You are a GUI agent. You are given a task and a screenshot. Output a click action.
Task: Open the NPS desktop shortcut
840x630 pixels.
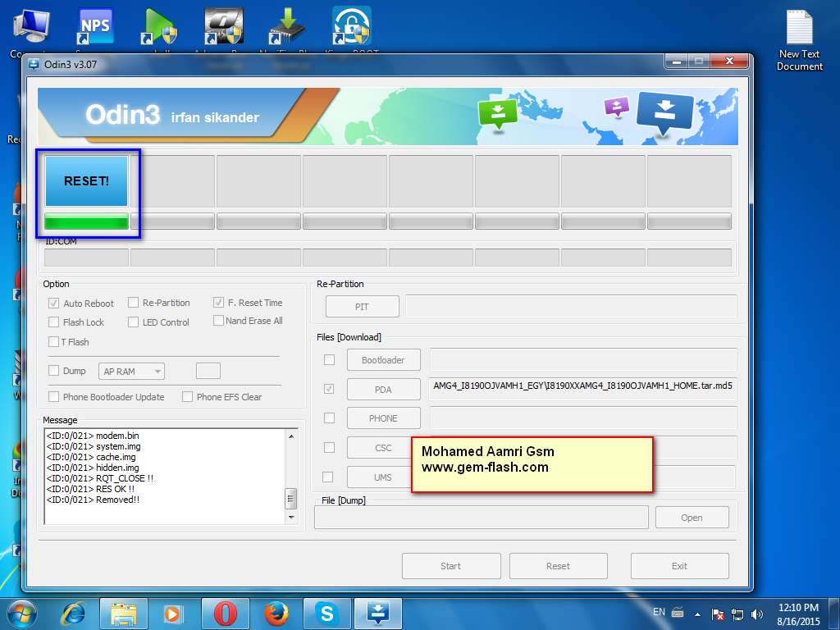point(95,26)
